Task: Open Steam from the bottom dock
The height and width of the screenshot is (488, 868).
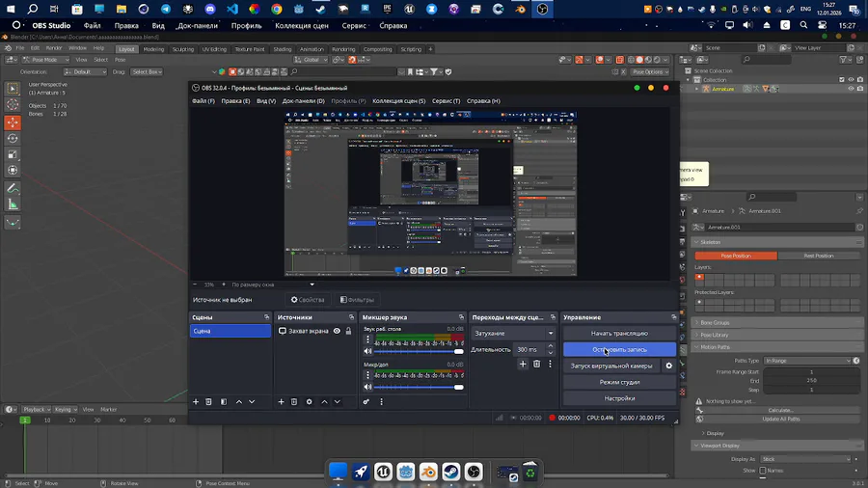Action: point(451,472)
